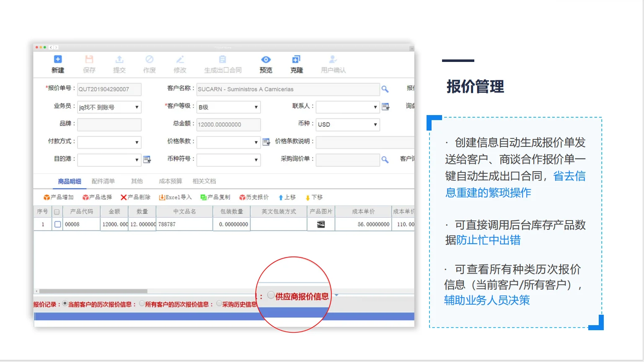Click inside the 品牌 brand input field
The image size is (644, 362).
[x=109, y=124]
